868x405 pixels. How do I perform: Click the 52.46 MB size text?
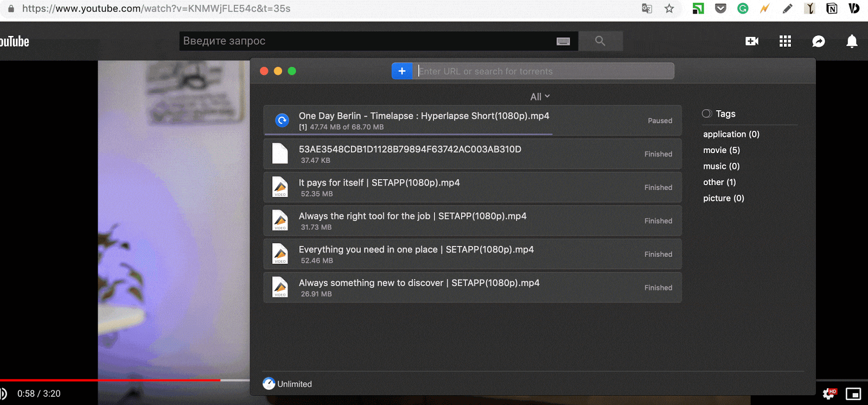(x=317, y=261)
